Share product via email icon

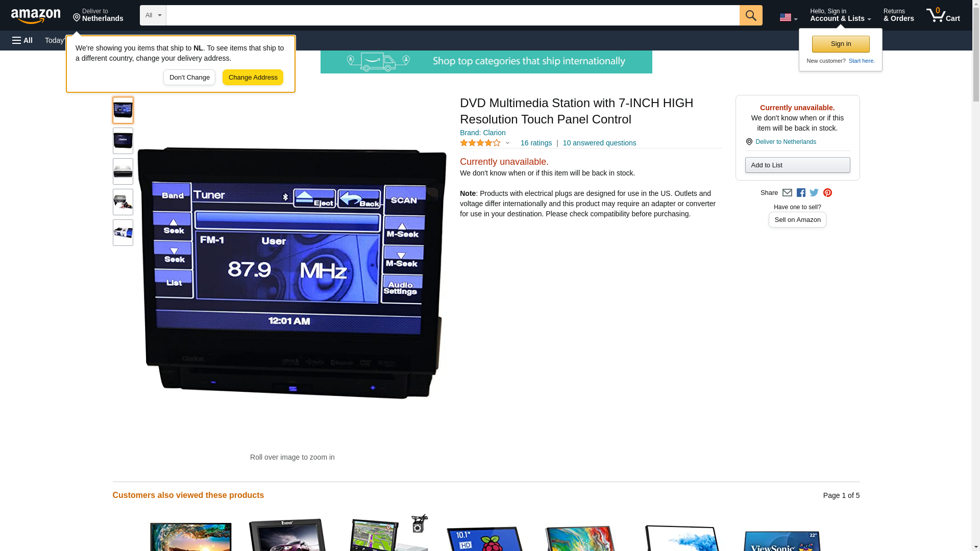[x=787, y=193]
